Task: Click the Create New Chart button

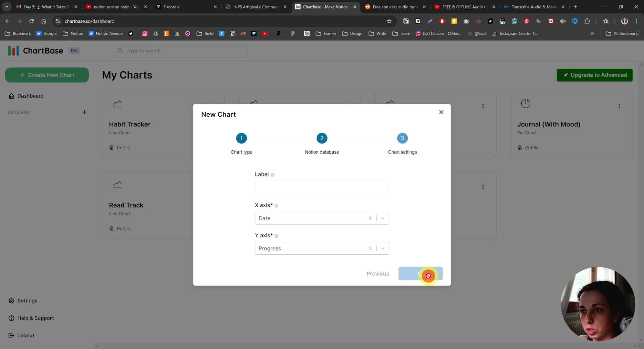Action: [x=47, y=75]
